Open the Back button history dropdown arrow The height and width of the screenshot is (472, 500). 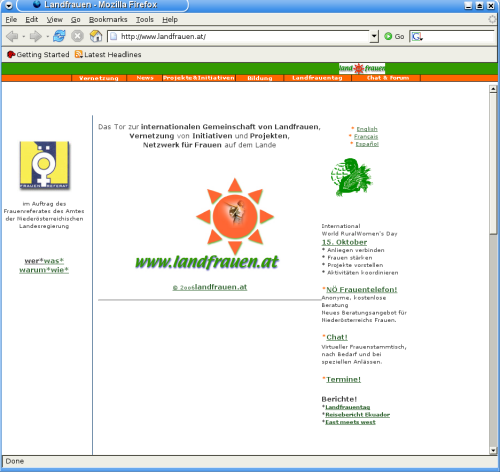tap(23, 36)
